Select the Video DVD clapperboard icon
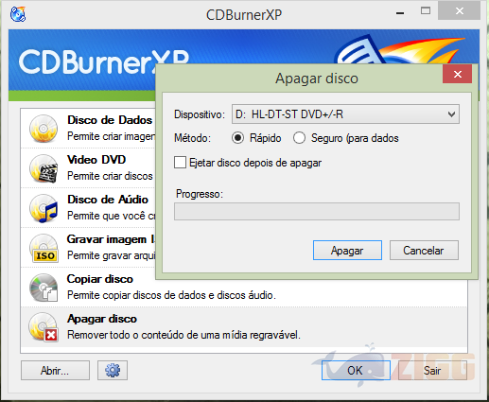Screen dimensions: 489x402 tap(43, 168)
